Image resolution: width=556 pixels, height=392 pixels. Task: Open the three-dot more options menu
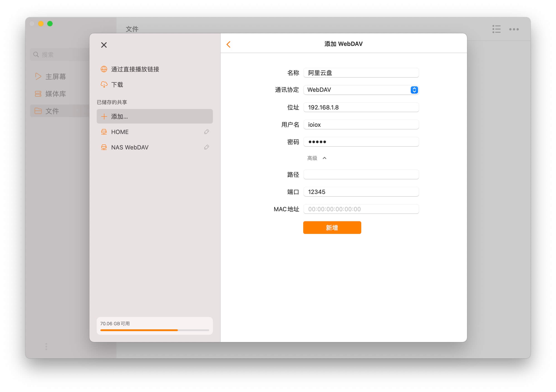514,29
